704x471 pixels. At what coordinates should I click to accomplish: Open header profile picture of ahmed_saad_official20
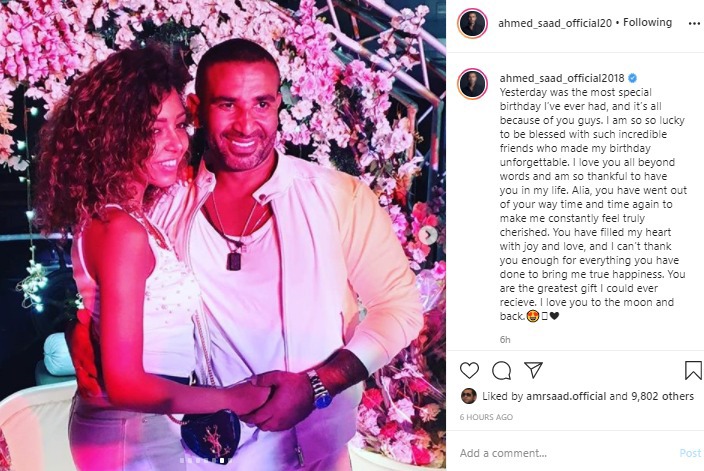472,23
